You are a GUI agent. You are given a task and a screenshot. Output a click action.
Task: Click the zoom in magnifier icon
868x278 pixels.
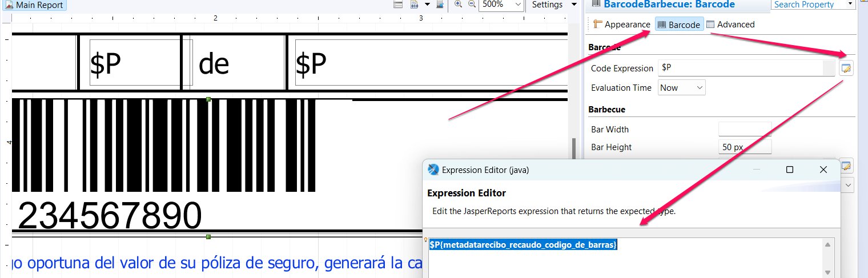(x=458, y=4)
